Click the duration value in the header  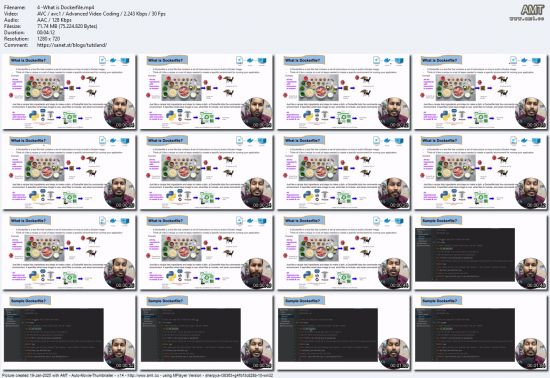click(x=46, y=33)
